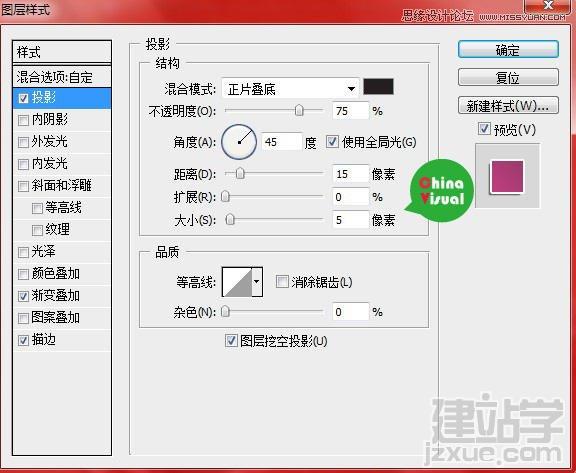Image resolution: width=576 pixels, height=473 pixels.
Task: Open the 混合模式 blend mode dropdown
Action: tap(290, 89)
